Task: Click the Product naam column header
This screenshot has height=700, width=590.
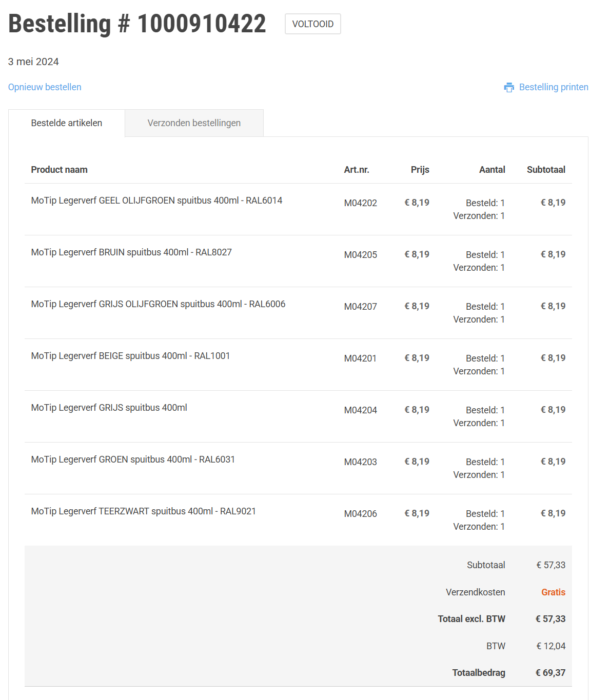Action: pos(60,170)
